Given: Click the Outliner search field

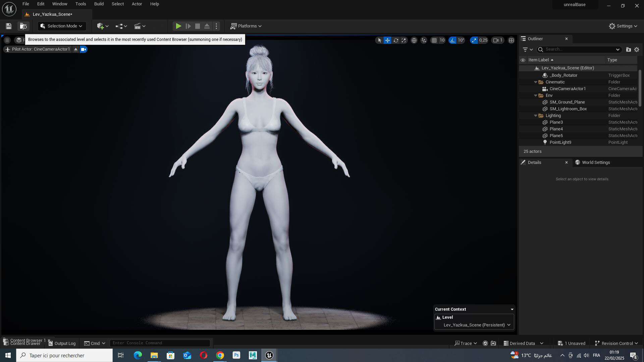Looking at the screenshot, I should pyautogui.click(x=579, y=50).
